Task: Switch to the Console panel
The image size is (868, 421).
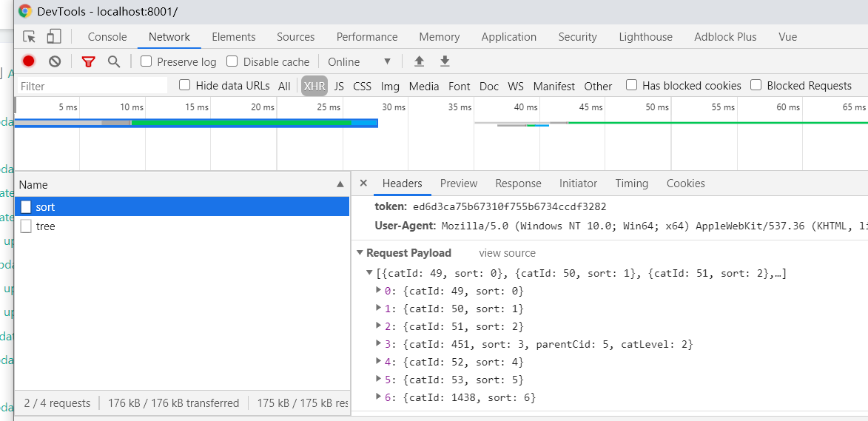Action: 107,37
